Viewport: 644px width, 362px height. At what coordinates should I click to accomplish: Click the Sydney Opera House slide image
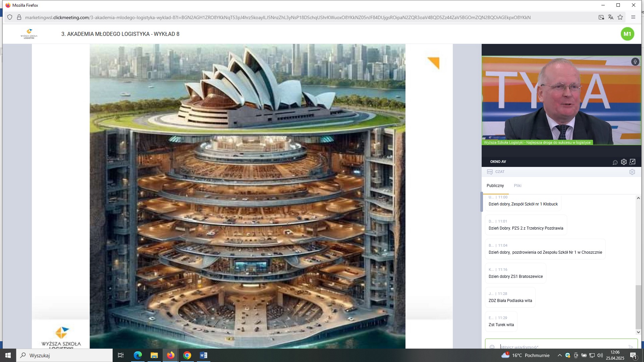(248, 196)
